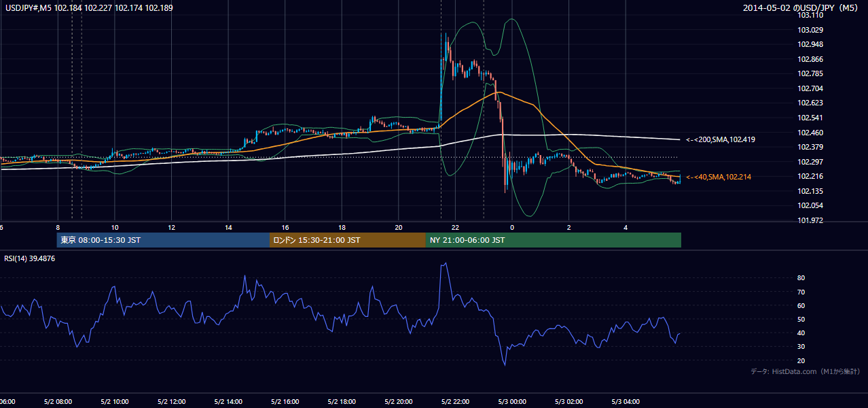Image resolution: width=868 pixels, height=408 pixels.
Task: Select the 200 SMA label reading 102.419
Action: 721,139
